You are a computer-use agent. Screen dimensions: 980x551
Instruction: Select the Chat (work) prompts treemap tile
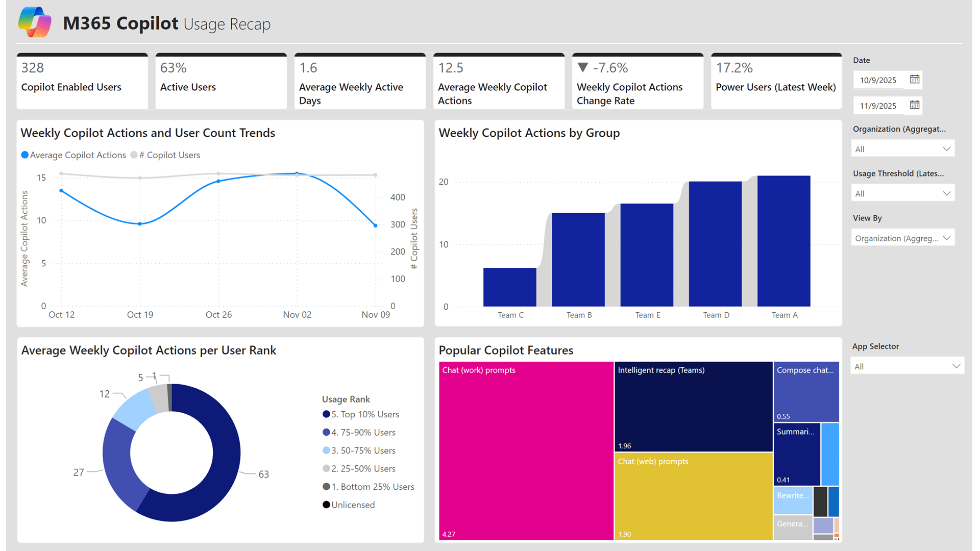pos(526,449)
